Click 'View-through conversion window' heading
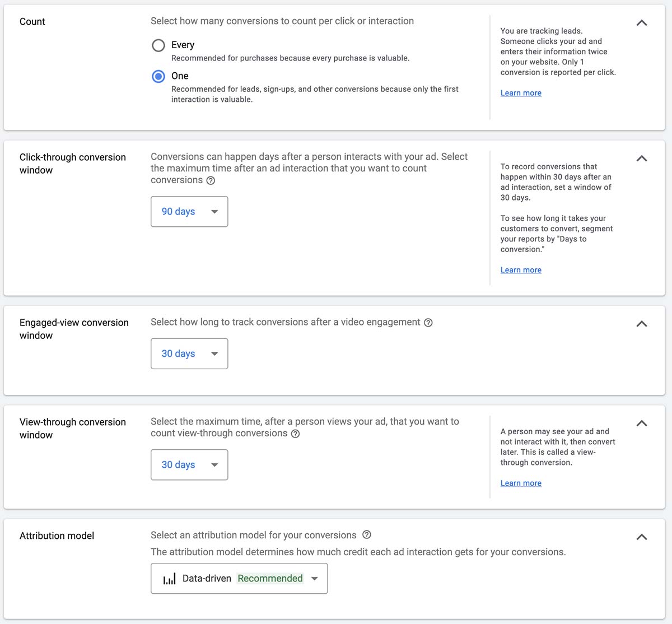Image resolution: width=672 pixels, height=624 pixels. click(73, 429)
